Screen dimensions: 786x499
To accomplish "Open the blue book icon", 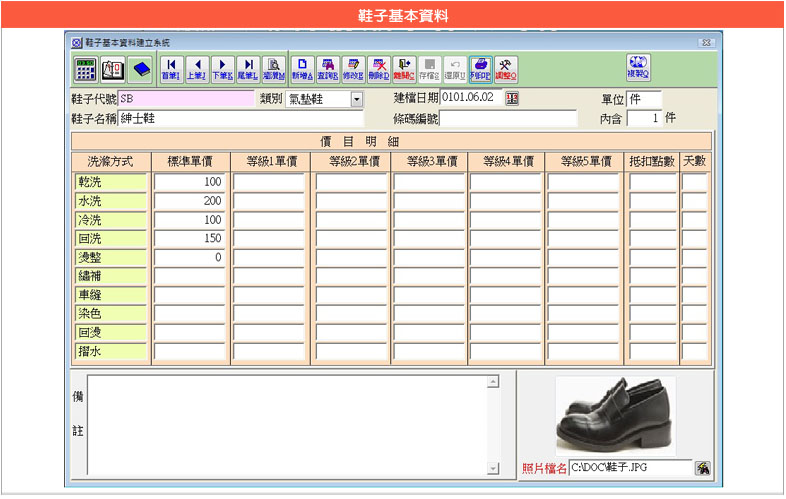I will 141,69.
